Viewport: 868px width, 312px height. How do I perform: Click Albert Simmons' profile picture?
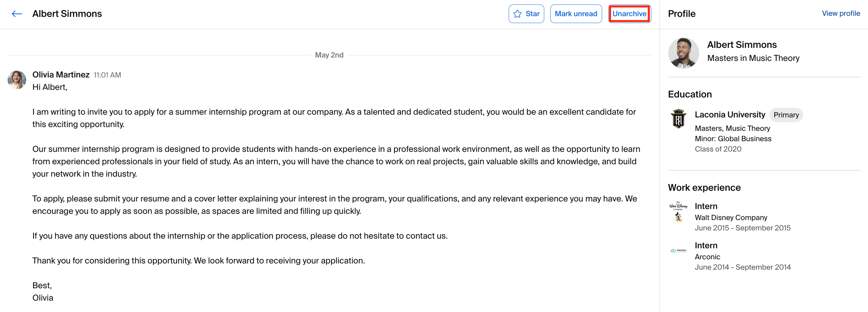point(683,53)
